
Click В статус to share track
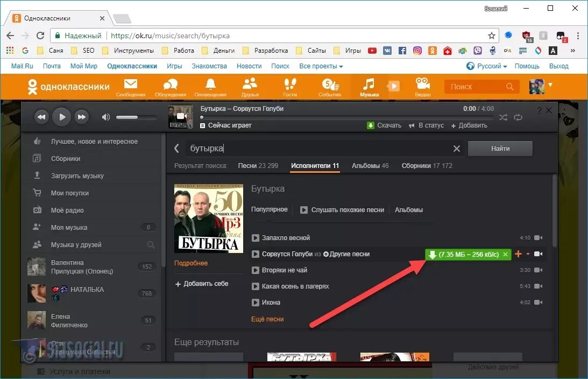pyautogui.click(x=426, y=125)
